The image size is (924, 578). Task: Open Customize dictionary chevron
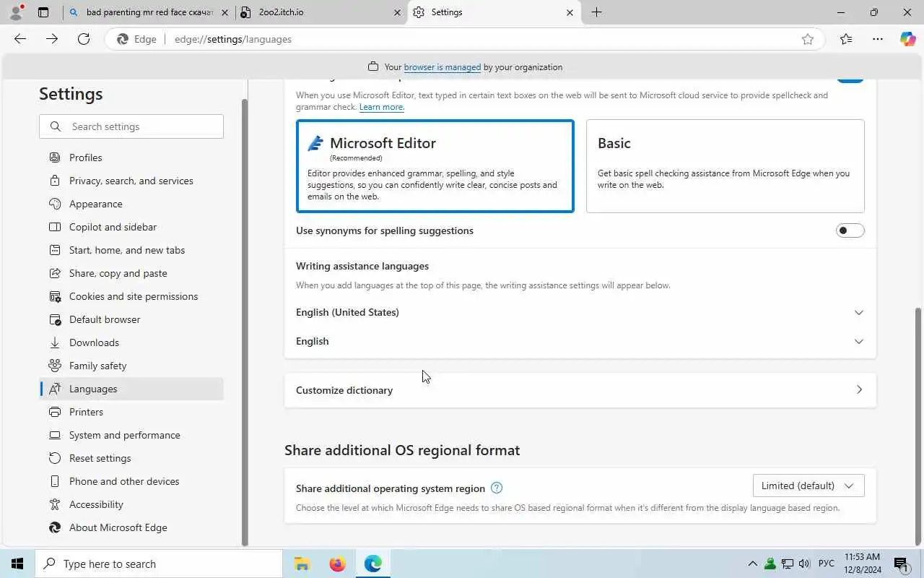tap(859, 390)
